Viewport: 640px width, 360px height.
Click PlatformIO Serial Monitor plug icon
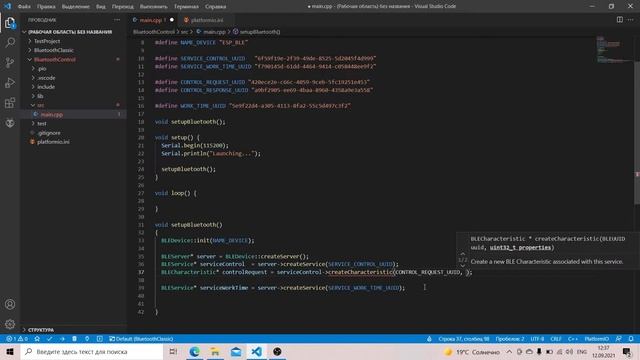pyautogui.click(x=87, y=339)
